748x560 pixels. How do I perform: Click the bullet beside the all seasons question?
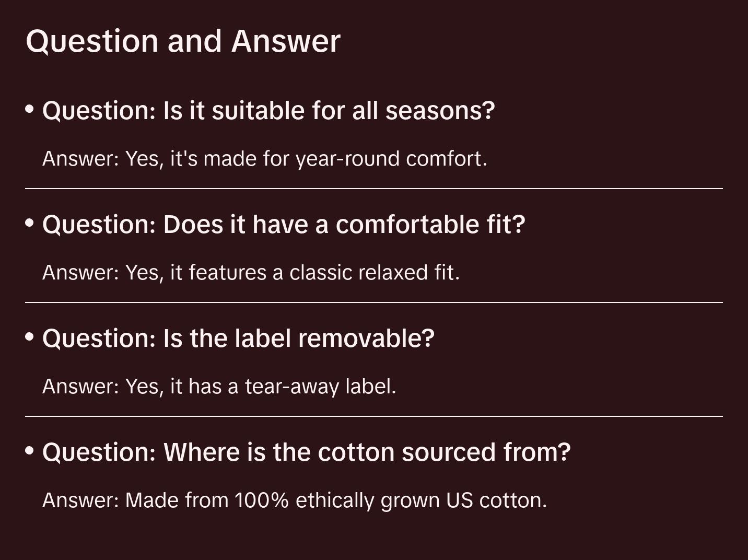30,109
